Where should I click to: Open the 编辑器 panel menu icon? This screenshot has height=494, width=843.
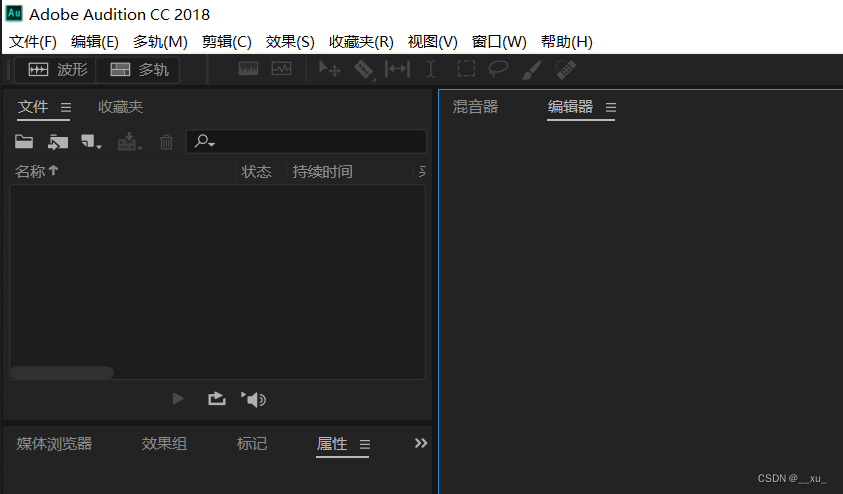click(611, 108)
